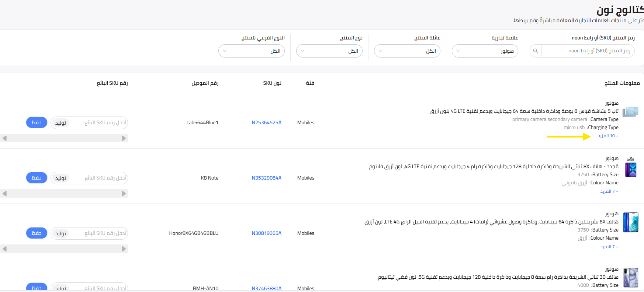Open SKU link N25364525A
This screenshot has width=644, height=292.
266,123
